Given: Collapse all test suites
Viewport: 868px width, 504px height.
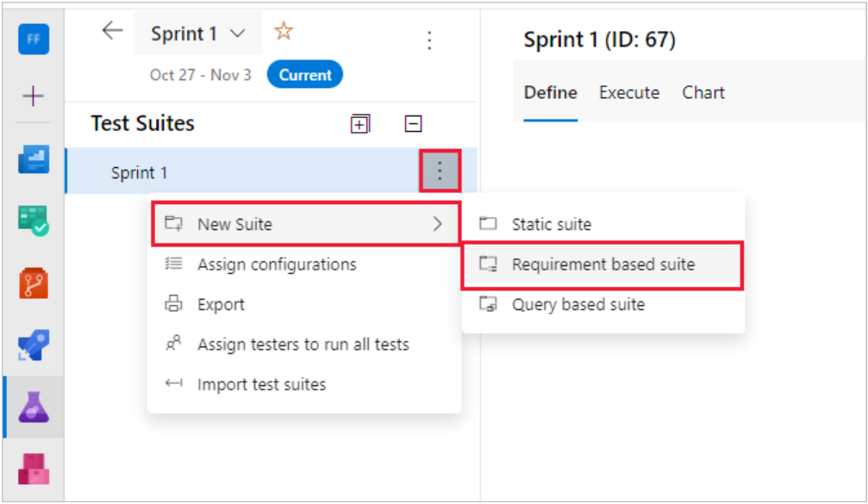Looking at the screenshot, I should point(414,124).
